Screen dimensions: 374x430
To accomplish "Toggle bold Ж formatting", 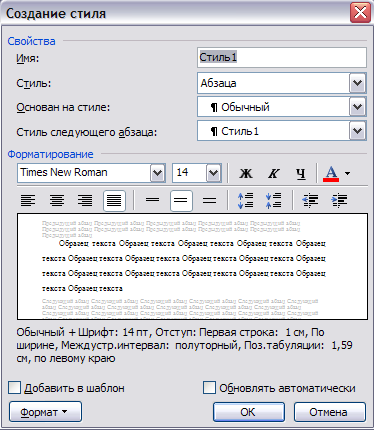I will tap(246, 173).
